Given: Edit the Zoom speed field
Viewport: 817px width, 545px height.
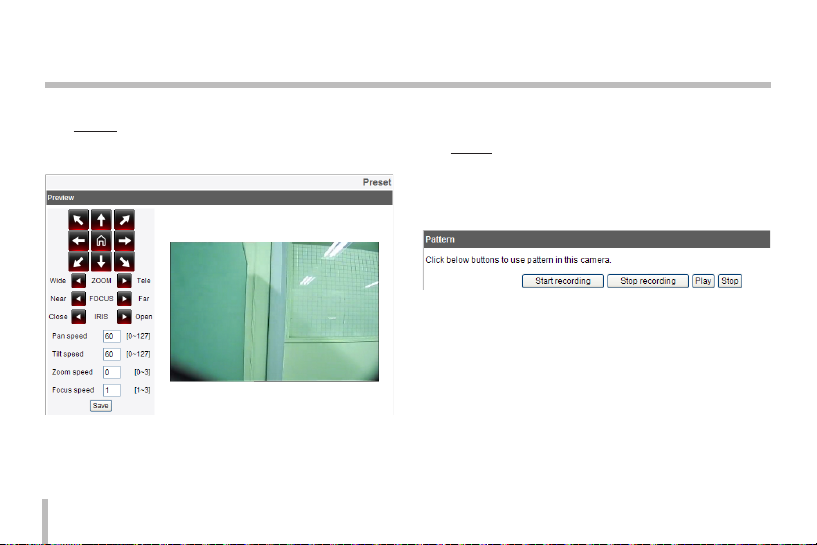Looking at the screenshot, I should pyautogui.click(x=112, y=373).
